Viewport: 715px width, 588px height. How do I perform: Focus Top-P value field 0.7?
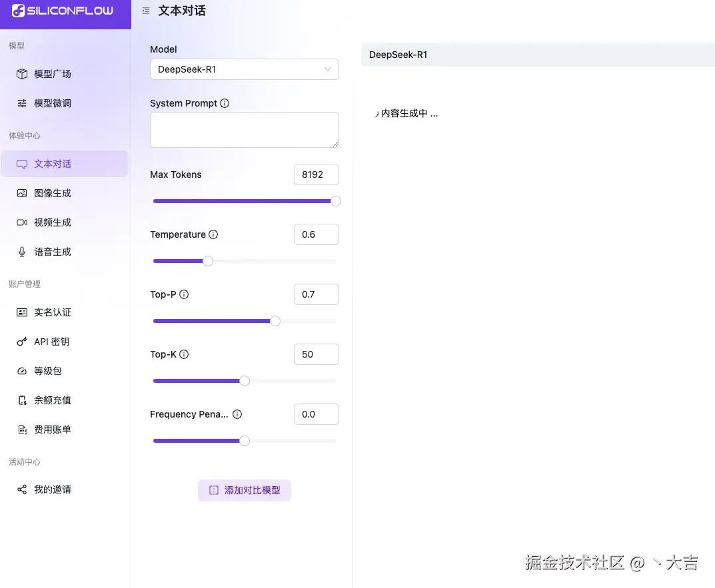tap(317, 294)
